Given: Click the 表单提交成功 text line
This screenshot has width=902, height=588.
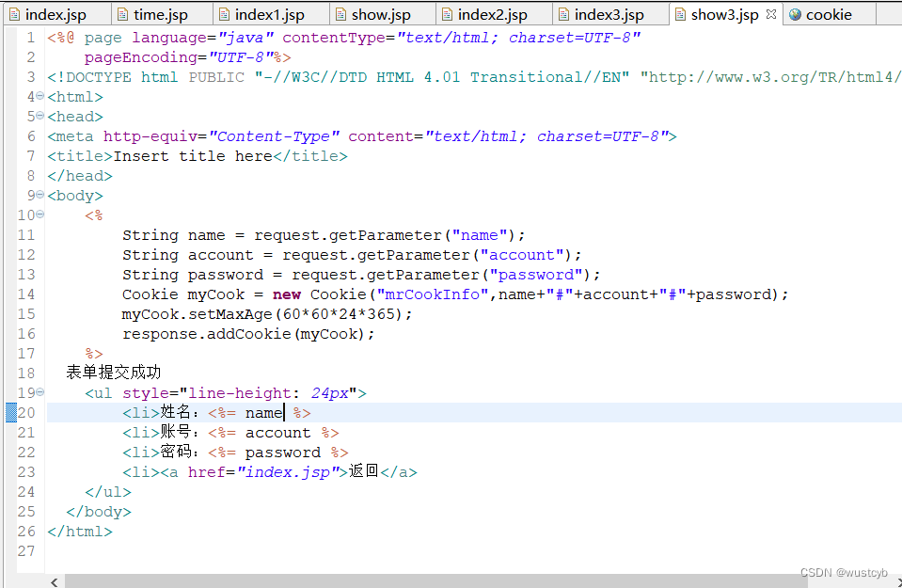Looking at the screenshot, I should click(x=113, y=373).
